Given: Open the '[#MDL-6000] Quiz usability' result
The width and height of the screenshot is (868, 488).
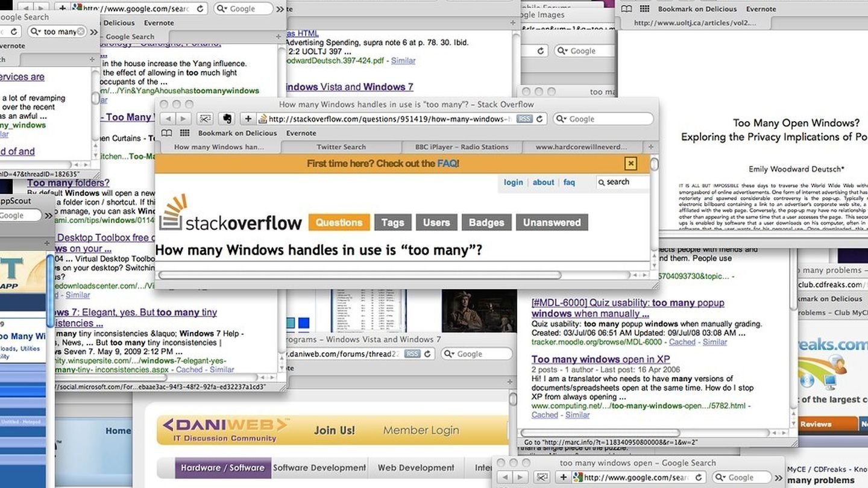Looking at the screenshot, I should click(x=627, y=308).
